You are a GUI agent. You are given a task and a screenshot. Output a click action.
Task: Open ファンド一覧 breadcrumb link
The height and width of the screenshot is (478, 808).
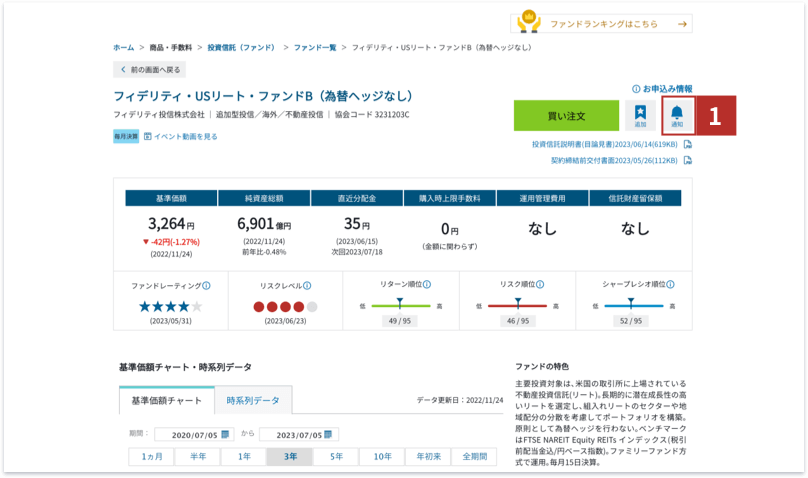click(315, 47)
